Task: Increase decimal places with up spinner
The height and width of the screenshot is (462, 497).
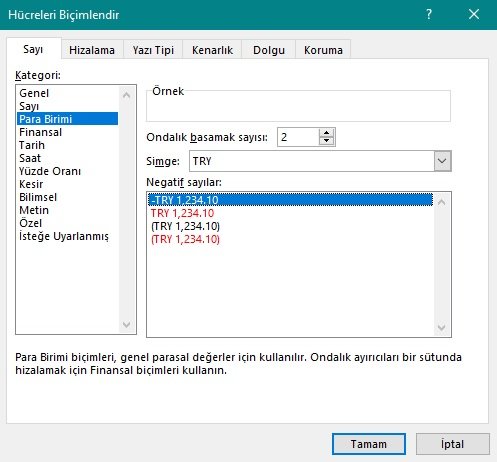Action: tap(326, 133)
